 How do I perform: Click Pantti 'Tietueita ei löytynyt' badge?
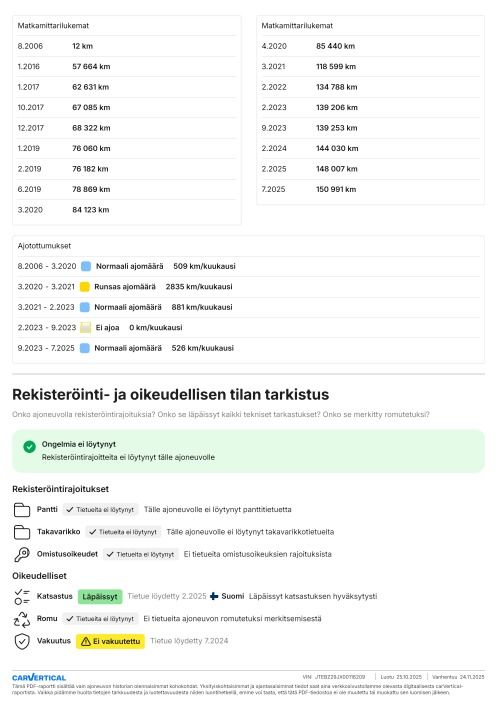[100, 509]
